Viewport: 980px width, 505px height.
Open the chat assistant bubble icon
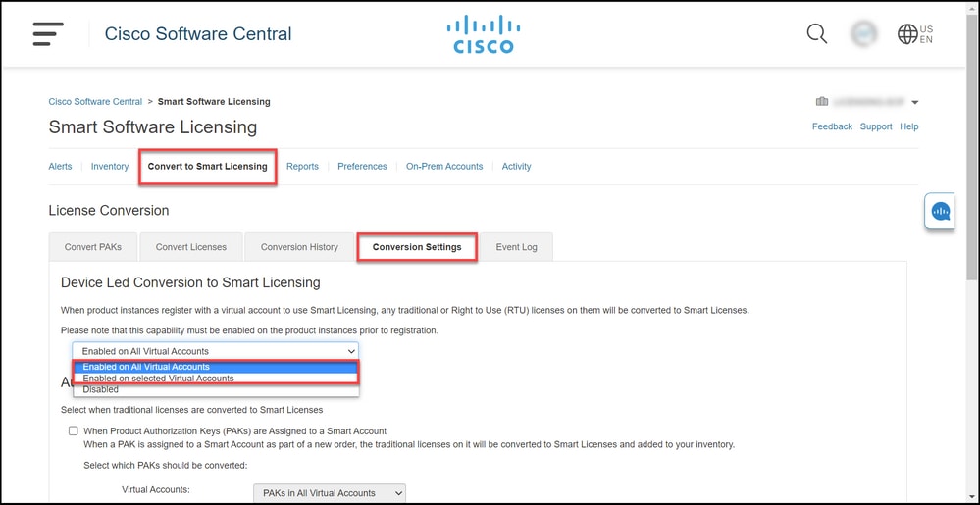(x=940, y=211)
